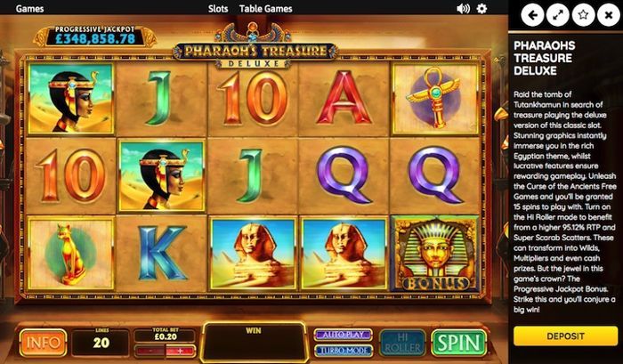The width and height of the screenshot is (623, 364).
Task: Open the Games menu
Action: click(x=29, y=9)
